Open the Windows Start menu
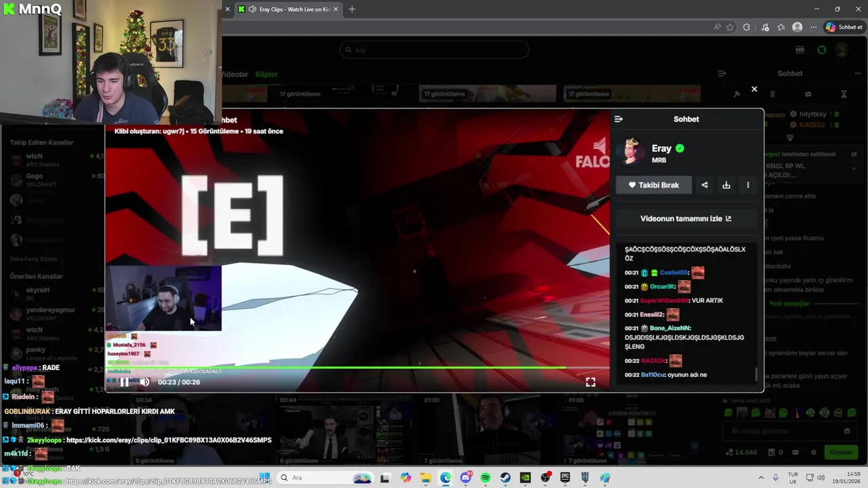The height and width of the screenshot is (488, 868). [264, 478]
